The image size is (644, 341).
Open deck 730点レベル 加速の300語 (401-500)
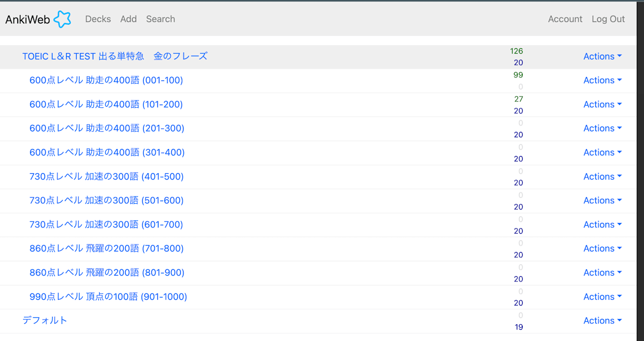click(106, 176)
